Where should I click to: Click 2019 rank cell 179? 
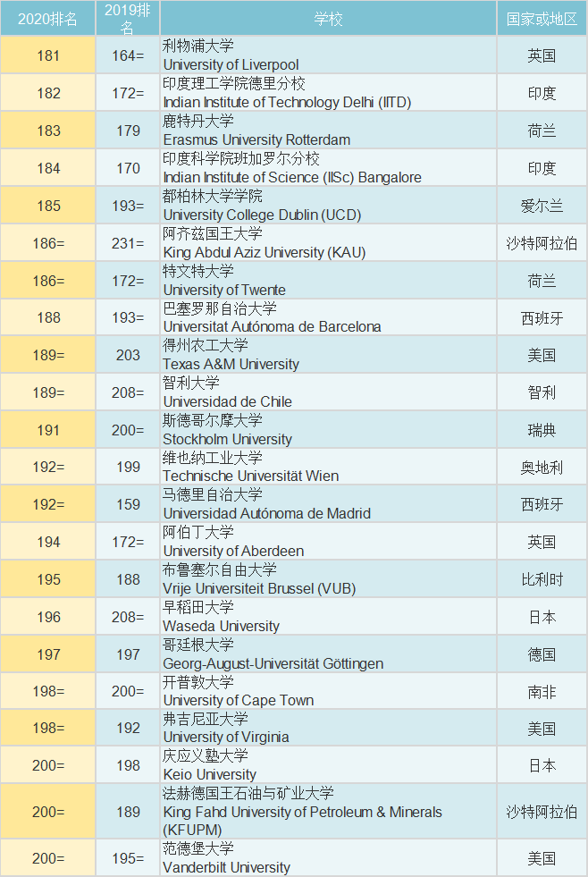click(x=128, y=131)
